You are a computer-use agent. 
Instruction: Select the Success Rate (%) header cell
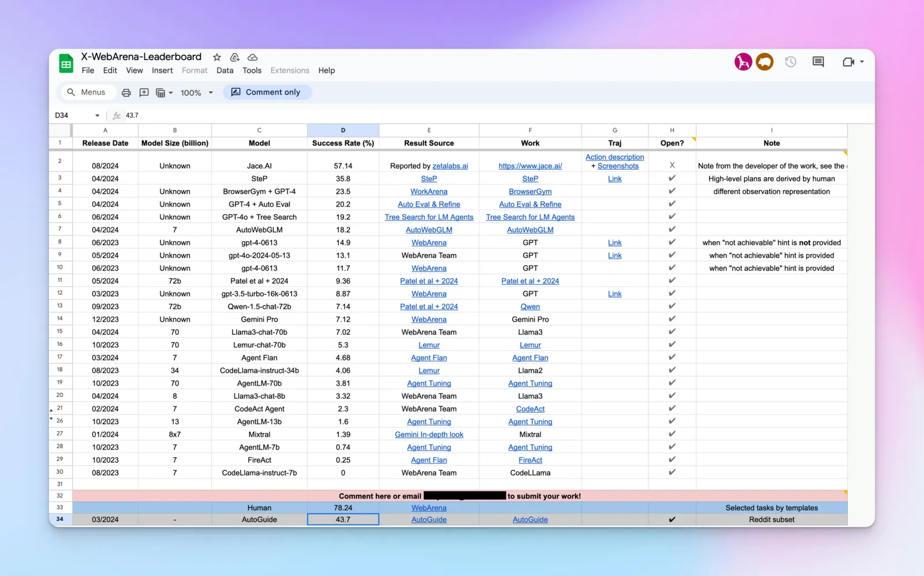click(x=343, y=143)
